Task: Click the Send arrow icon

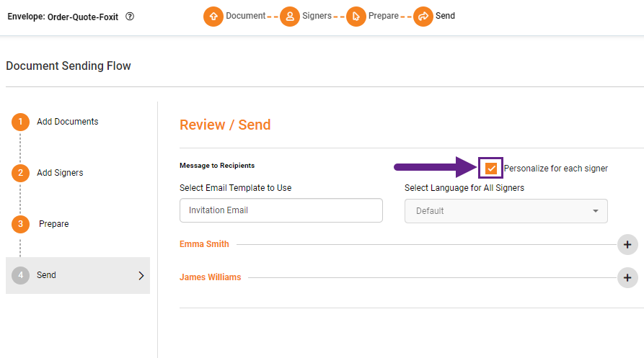Action: click(423, 17)
